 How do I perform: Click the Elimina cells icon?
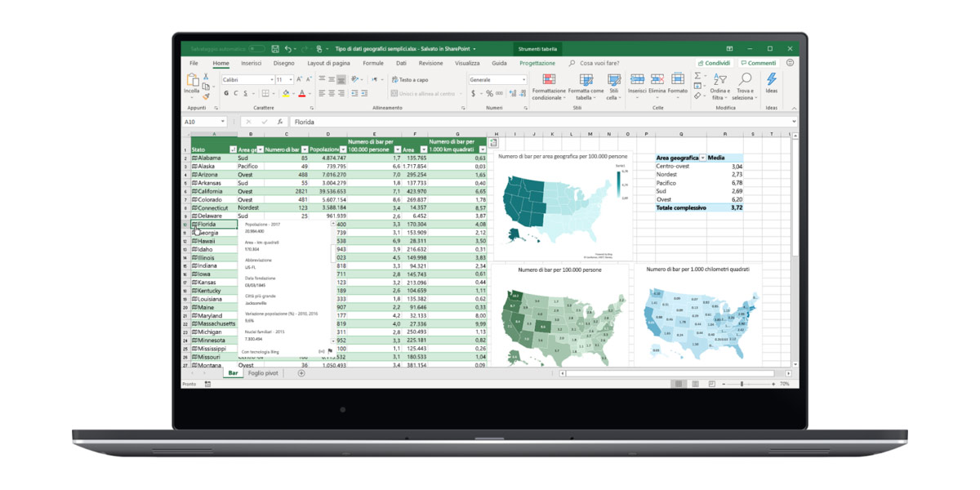click(657, 79)
